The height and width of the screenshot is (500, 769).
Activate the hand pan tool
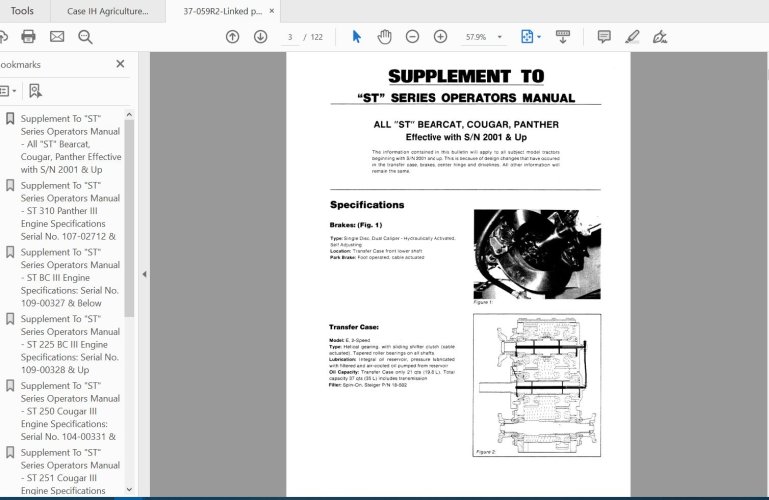pos(384,37)
